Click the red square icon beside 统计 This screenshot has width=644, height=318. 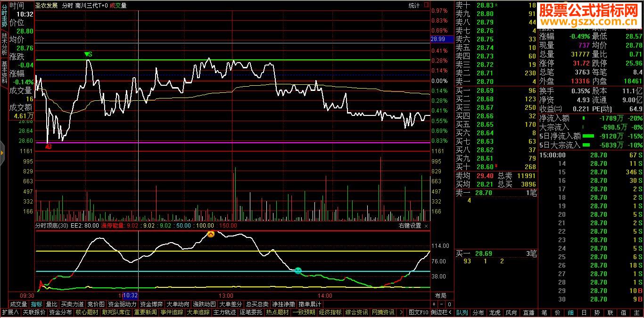pos(426,6)
